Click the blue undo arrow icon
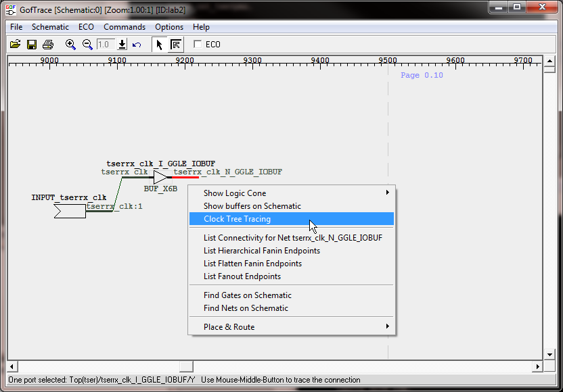The width and height of the screenshot is (563, 392). tap(137, 45)
